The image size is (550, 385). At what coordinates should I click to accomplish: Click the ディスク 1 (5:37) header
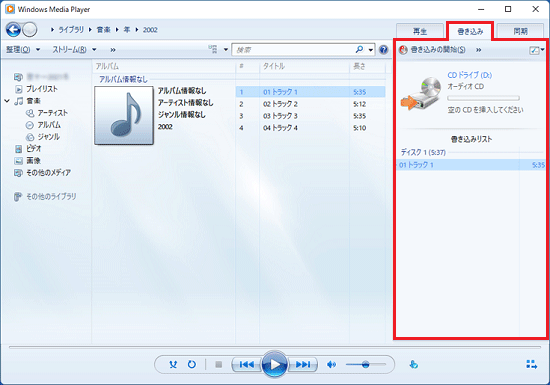click(423, 152)
